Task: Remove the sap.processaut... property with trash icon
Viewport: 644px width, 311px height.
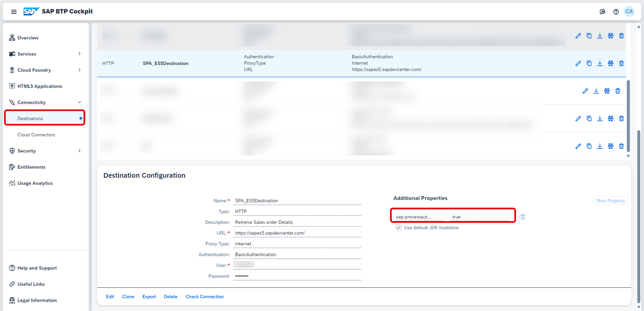Action: 523,217
